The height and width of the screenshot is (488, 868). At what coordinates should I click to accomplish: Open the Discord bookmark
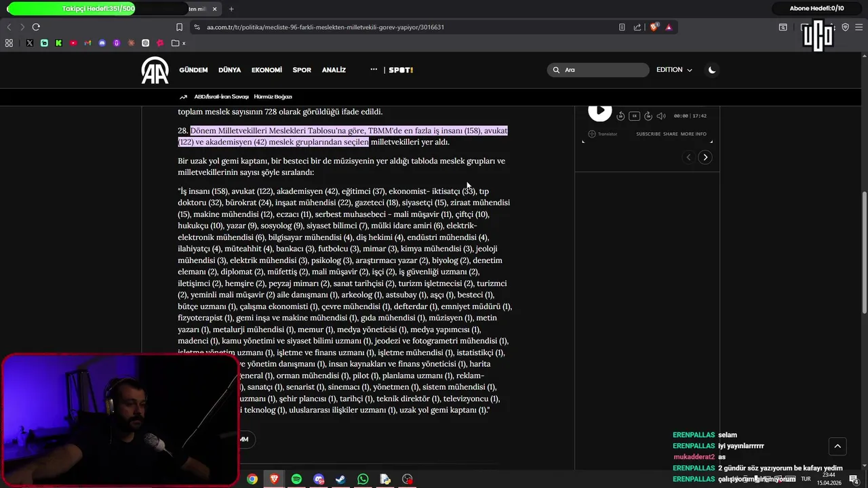click(102, 43)
